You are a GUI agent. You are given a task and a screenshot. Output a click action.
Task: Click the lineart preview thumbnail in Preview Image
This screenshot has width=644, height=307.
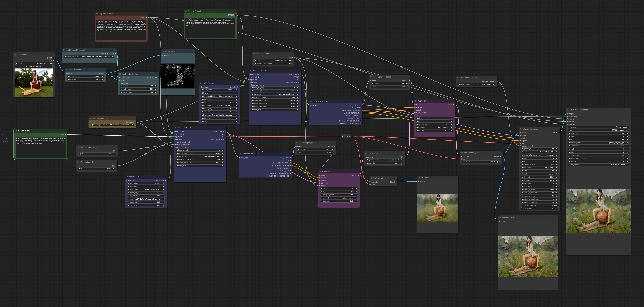pos(178,76)
